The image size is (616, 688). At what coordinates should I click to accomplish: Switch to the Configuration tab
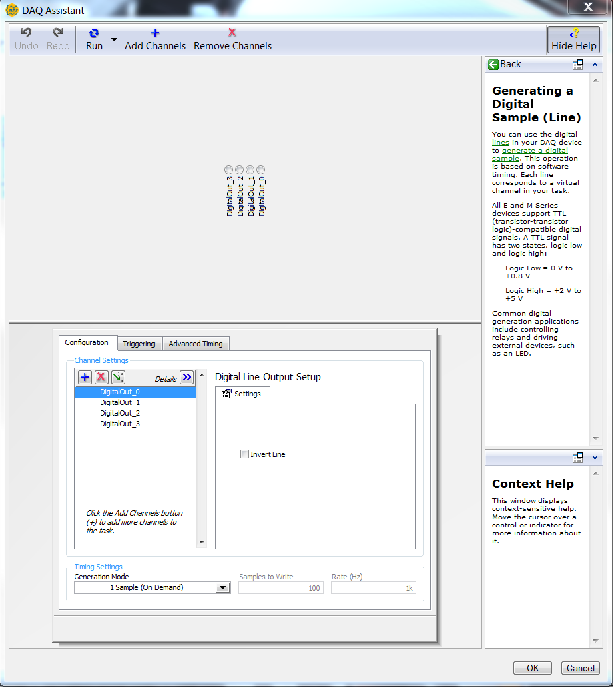(87, 343)
